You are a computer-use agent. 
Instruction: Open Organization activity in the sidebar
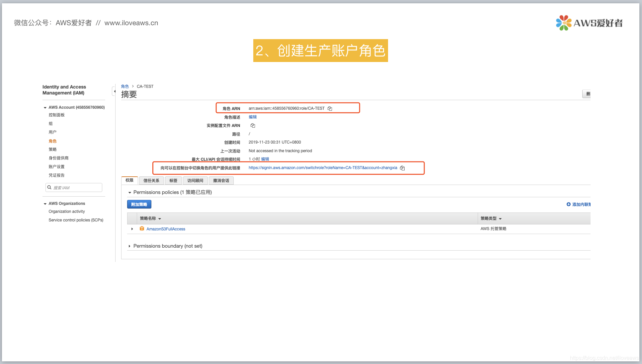coord(67,212)
